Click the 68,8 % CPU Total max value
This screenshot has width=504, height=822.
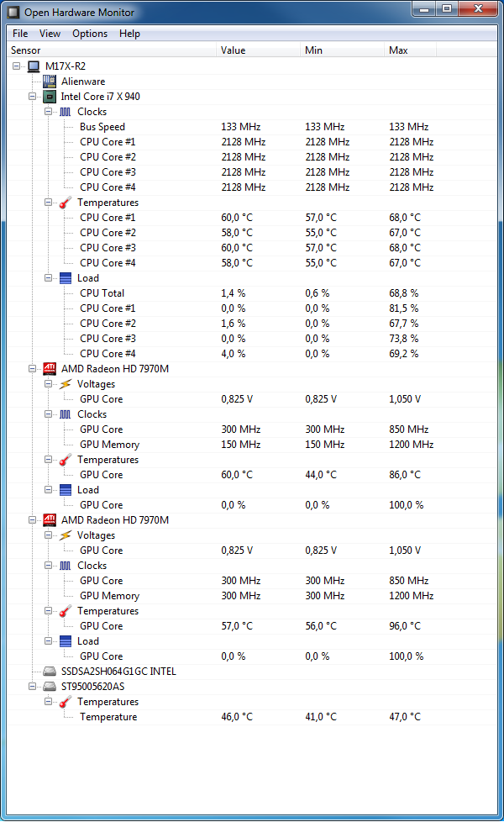(x=403, y=293)
